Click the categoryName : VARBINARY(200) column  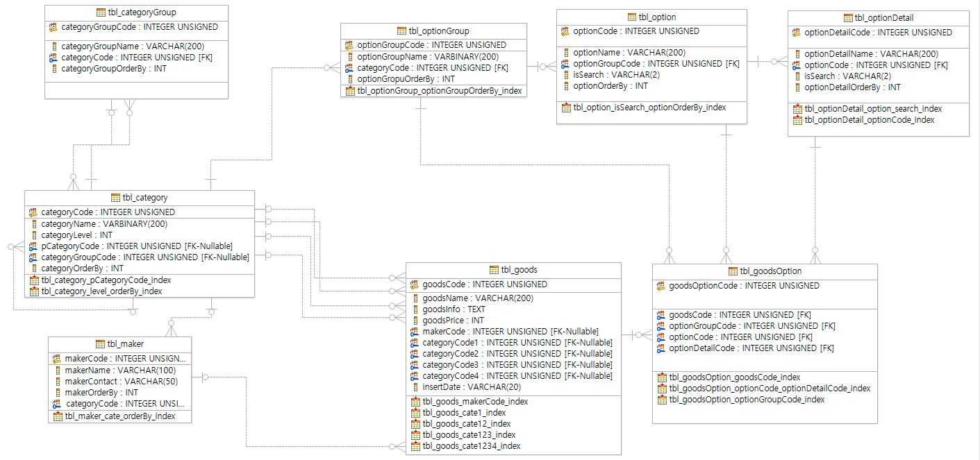pyautogui.click(x=104, y=224)
